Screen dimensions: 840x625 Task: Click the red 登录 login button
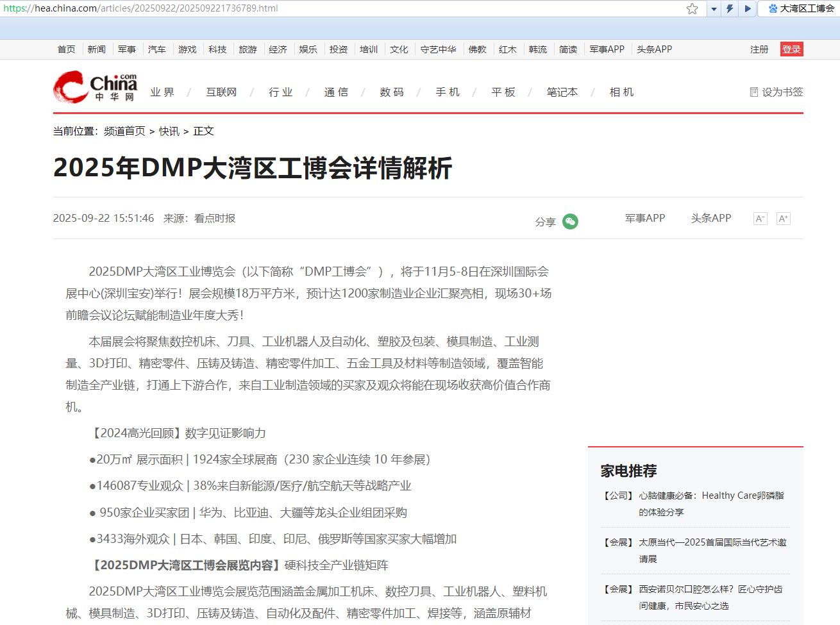(x=791, y=49)
